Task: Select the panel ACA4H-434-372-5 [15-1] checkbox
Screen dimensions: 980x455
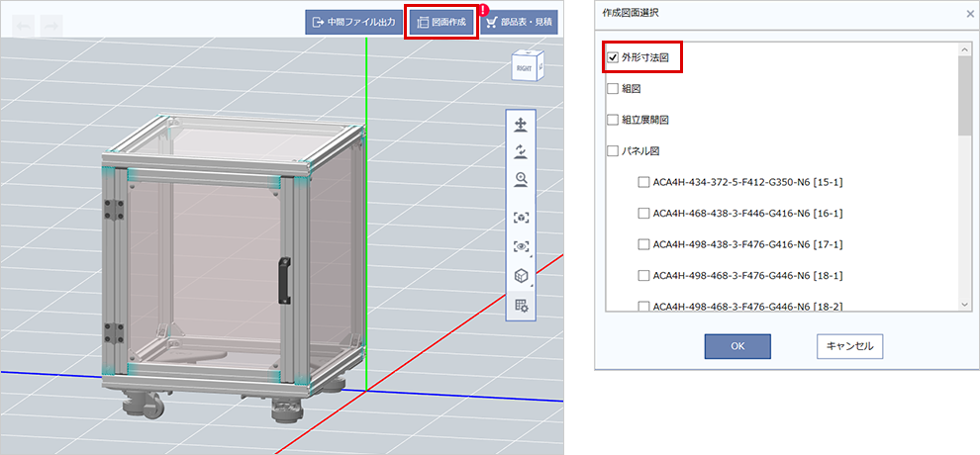Action: pos(644,182)
